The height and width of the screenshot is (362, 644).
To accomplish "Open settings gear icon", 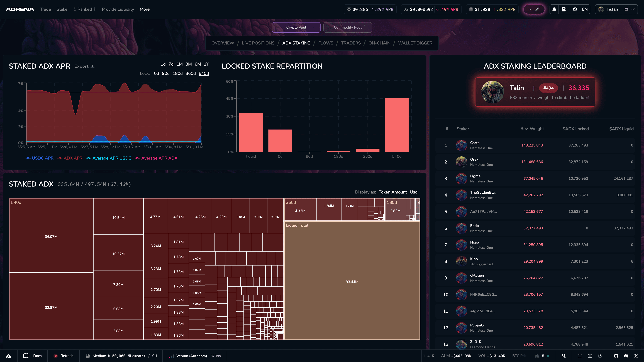I will 575,9.
